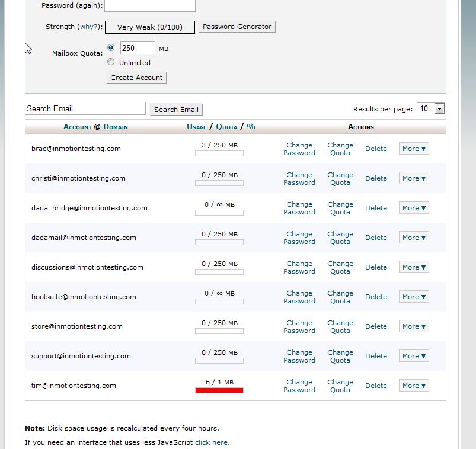Change Password for brad@inmotiontesting.com

click(299, 149)
